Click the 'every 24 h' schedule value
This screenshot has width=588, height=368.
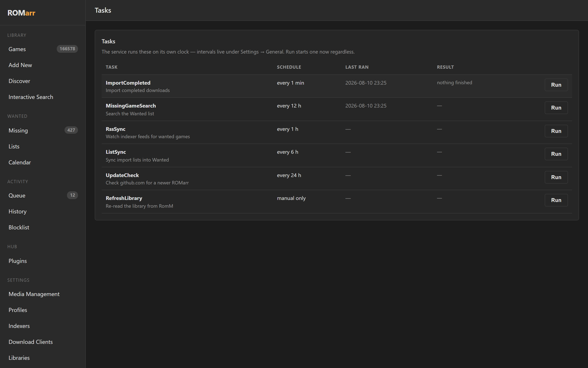[289, 175]
